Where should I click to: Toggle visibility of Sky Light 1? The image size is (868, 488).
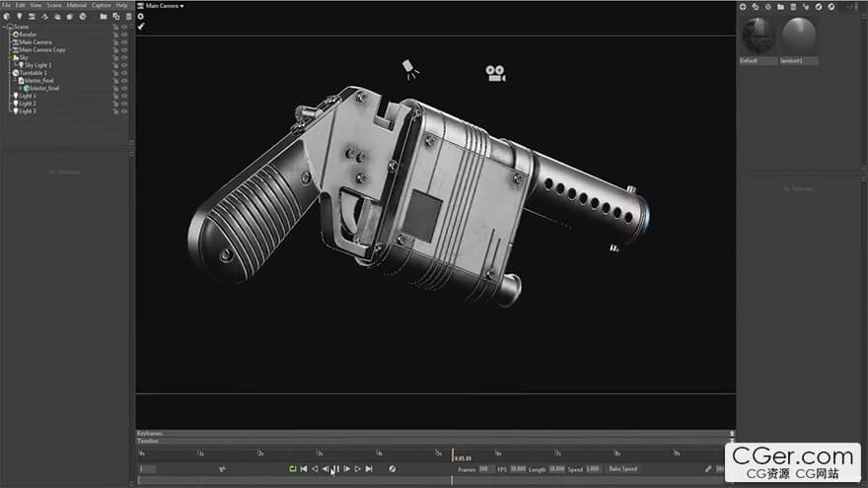[x=124, y=65]
